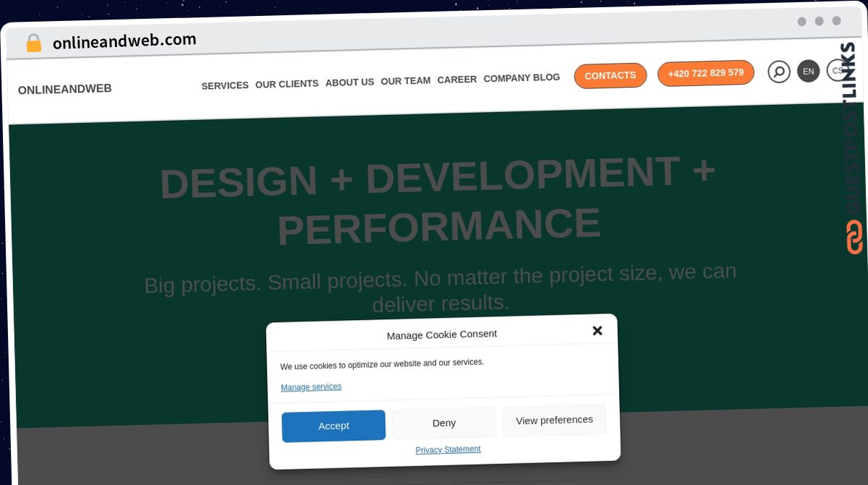Open the search magnifier icon
868x485 pixels.
[x=778, y=72]
